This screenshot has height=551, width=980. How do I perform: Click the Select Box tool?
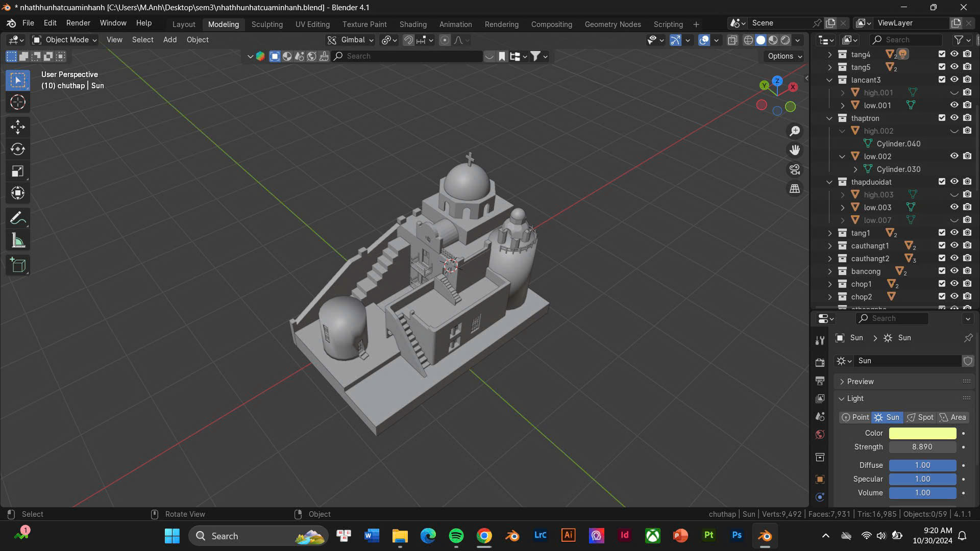click(18, 80)
